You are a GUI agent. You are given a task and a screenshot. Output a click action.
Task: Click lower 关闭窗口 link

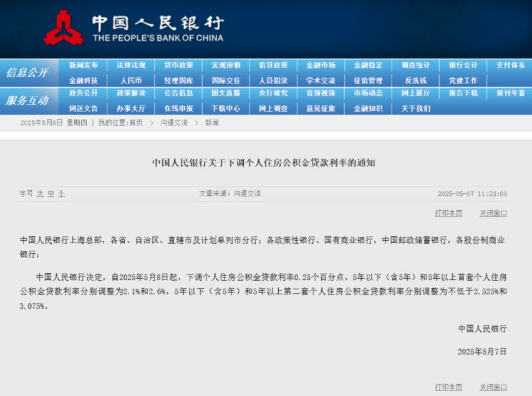(493, 387)
